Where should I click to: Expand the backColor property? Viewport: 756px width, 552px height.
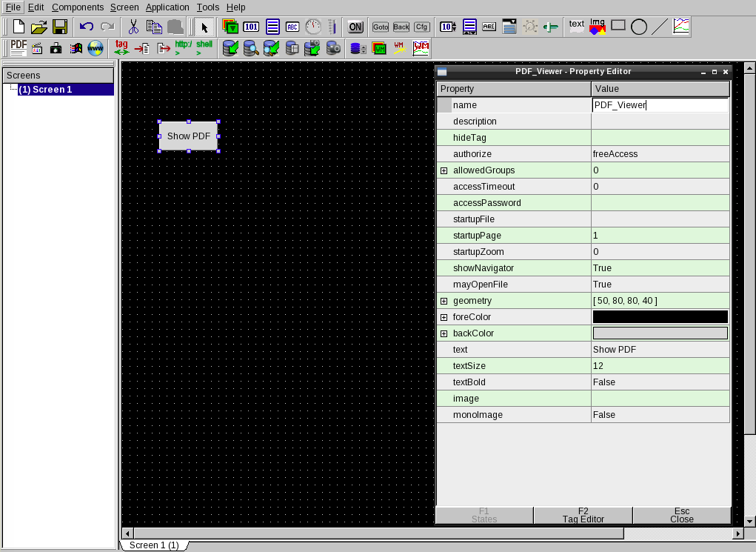pos(444,333)
